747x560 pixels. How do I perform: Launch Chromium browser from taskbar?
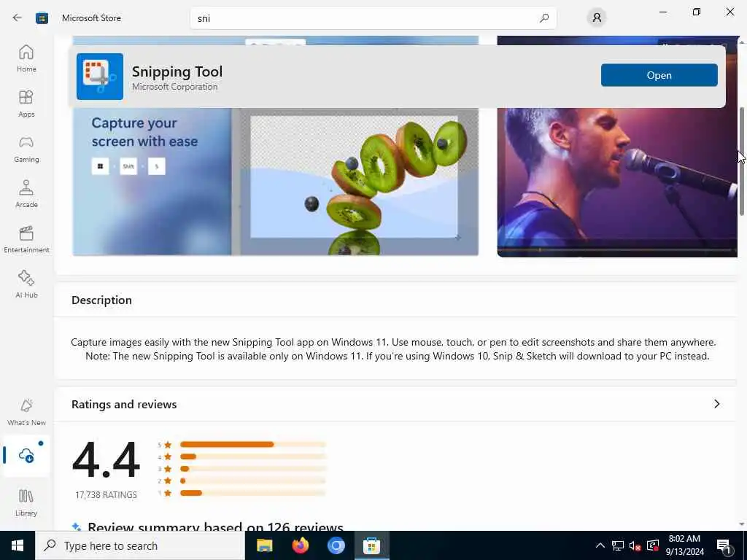336,545
